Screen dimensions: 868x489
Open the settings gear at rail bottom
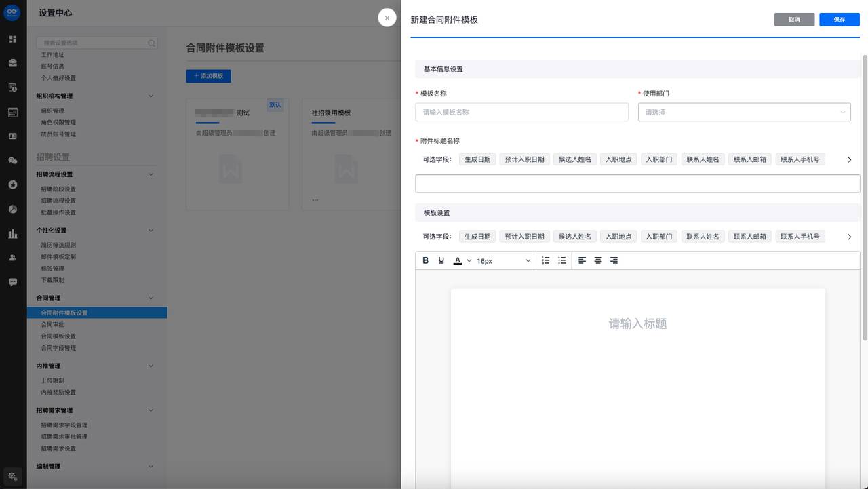click(13, 477)
